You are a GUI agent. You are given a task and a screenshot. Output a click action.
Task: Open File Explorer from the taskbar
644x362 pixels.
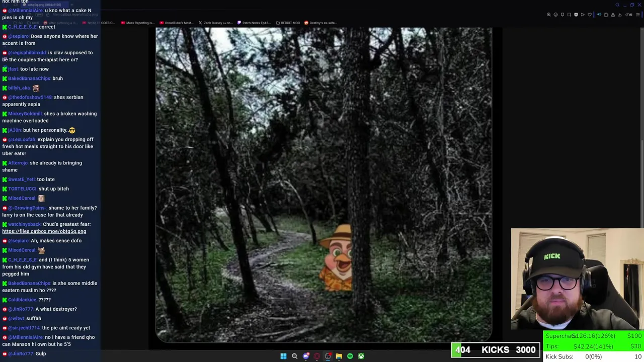[339, 356]
